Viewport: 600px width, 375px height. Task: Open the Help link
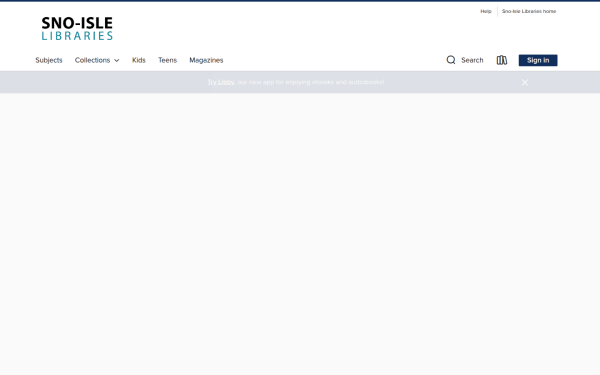(486, 11)
